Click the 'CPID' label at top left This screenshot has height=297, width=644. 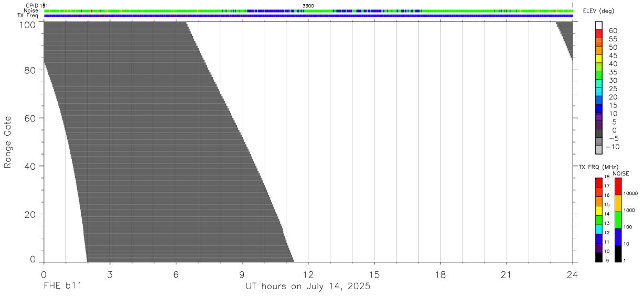click(33, 6)
